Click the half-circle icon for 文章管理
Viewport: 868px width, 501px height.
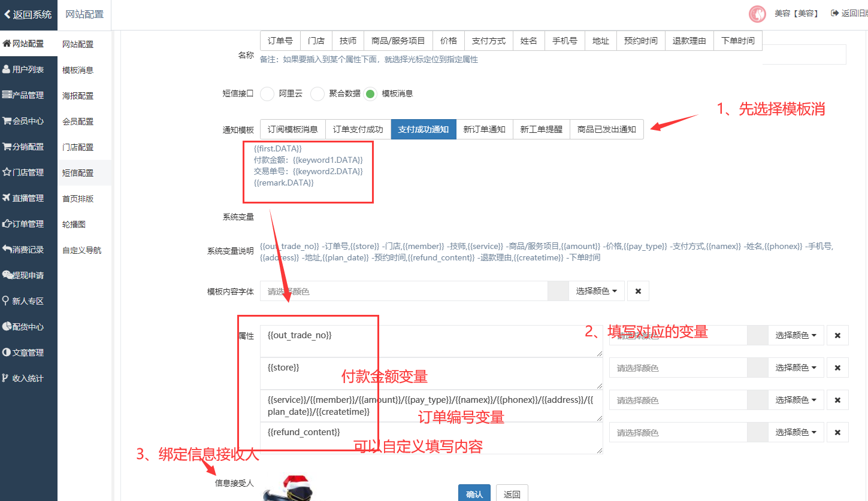[7, 353]
